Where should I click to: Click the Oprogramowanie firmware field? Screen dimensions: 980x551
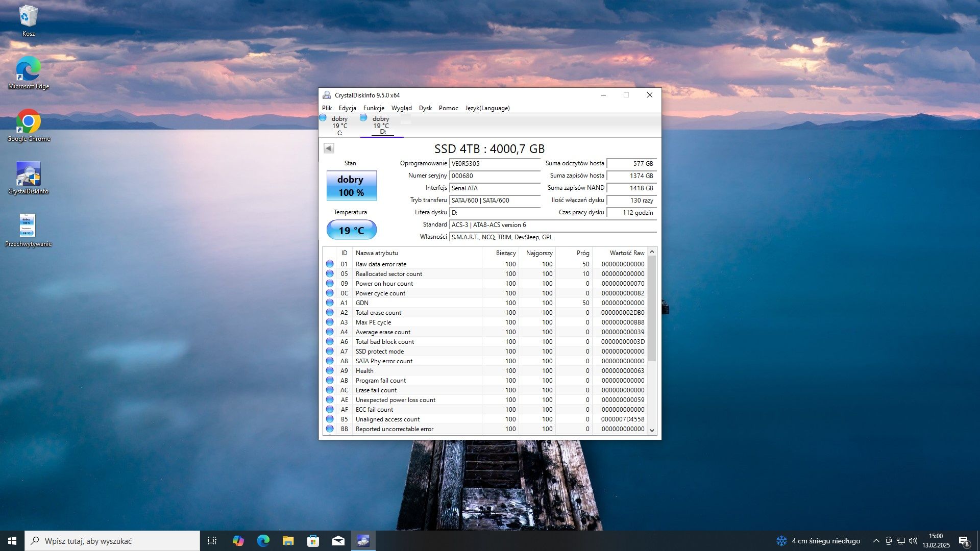(494, 164)
